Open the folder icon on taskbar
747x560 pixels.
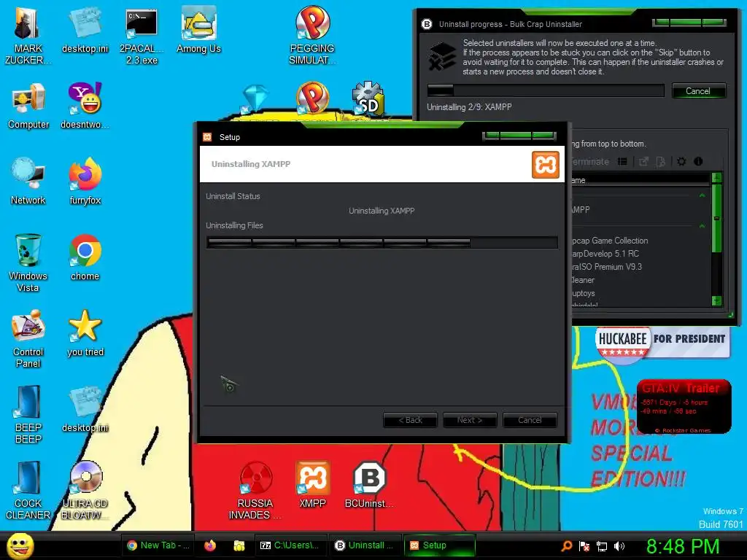[x=239, y=545]
